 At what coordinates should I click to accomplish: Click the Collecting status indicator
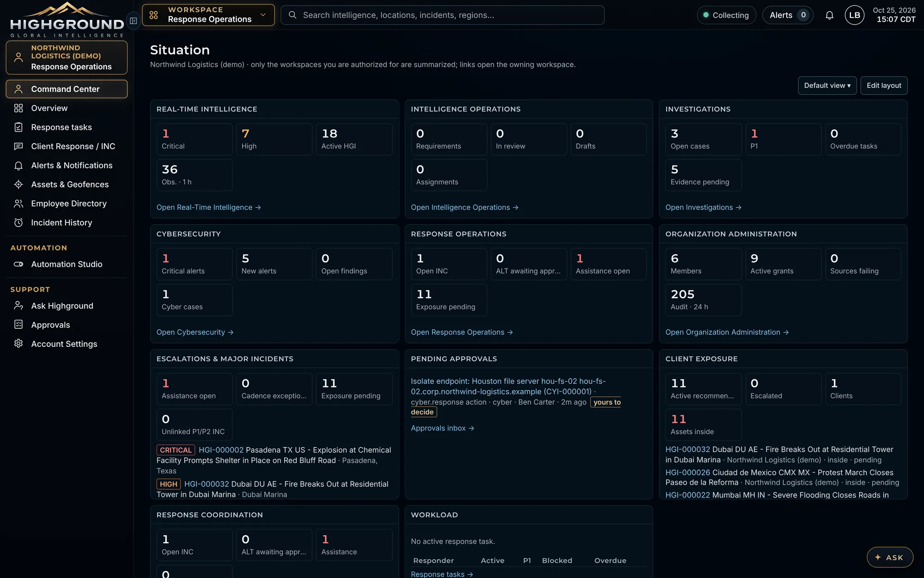click(726, 15)
